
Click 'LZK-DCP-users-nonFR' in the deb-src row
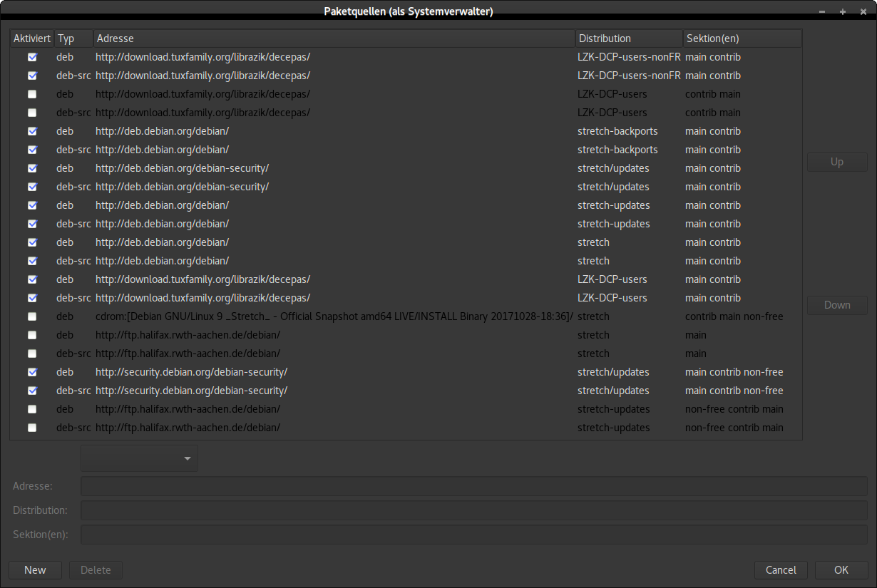[x=629, y=76]
